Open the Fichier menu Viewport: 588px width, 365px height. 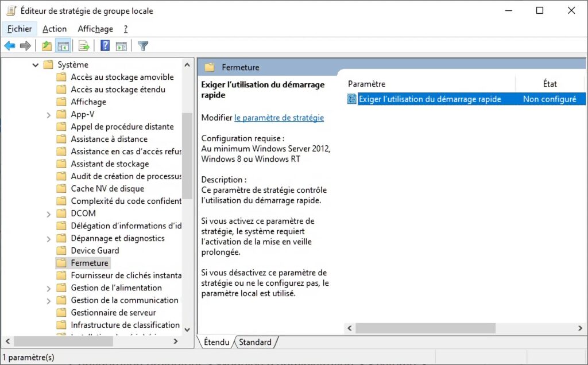[x=20, y=28]
